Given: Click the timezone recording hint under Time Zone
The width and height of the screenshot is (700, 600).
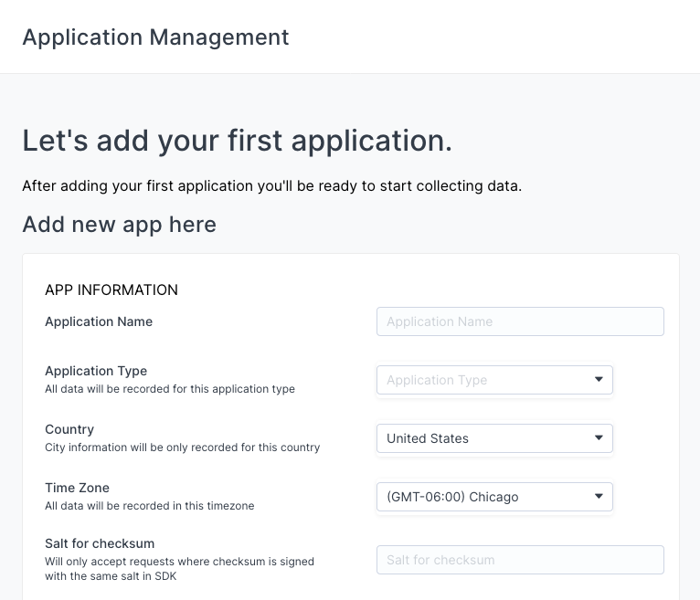Looking at the screenshot, I should [149, 506].
